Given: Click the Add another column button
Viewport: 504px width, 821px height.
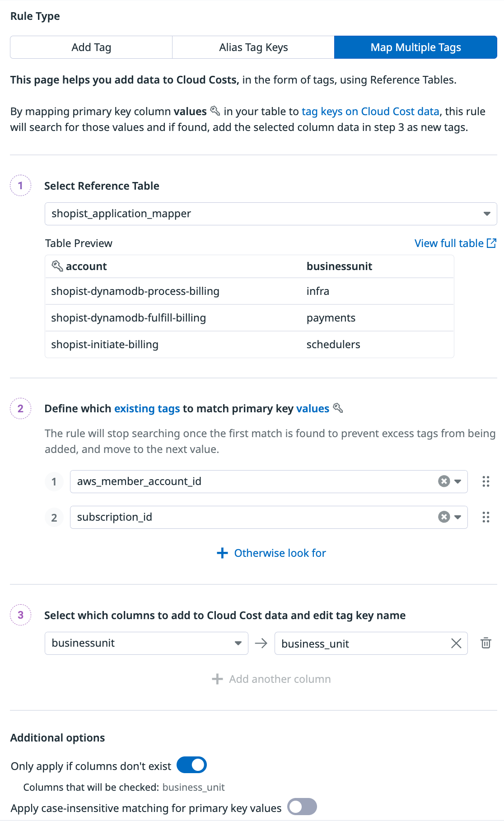Looking at the screenshot, I should [271, 679].
